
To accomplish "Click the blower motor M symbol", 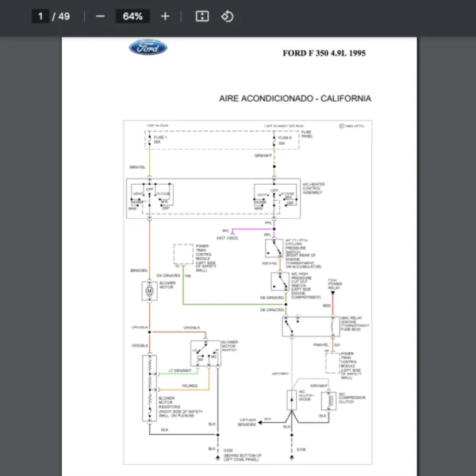I will [x=148, y=292].
